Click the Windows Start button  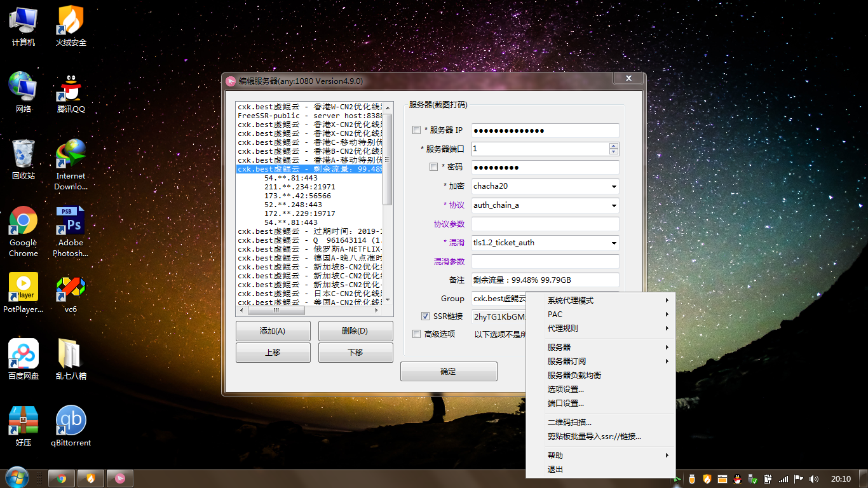(17, 478)
